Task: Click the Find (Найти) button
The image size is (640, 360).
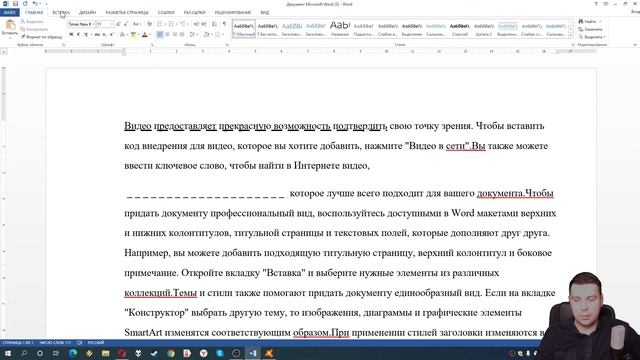Action: pyautogui.click(x=588, y=21)
